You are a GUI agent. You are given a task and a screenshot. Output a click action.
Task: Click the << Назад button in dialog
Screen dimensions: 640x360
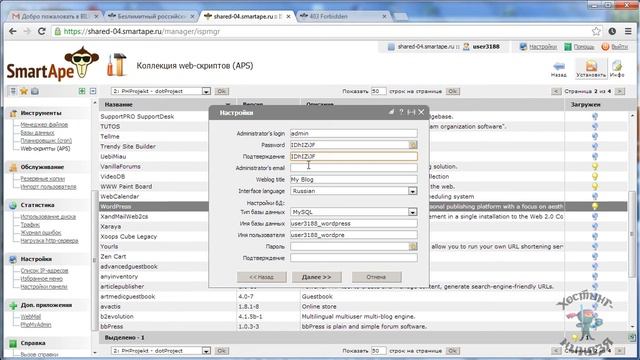pos(262,277)
